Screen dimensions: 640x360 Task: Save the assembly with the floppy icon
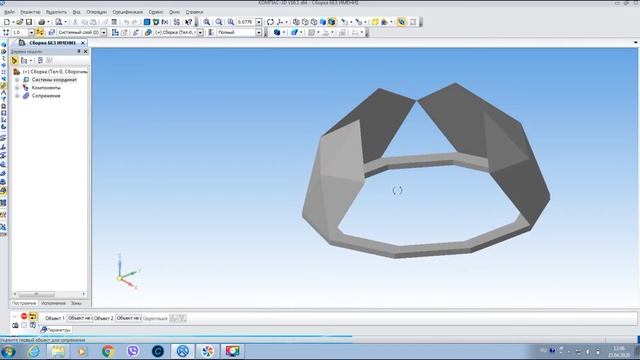29,22
